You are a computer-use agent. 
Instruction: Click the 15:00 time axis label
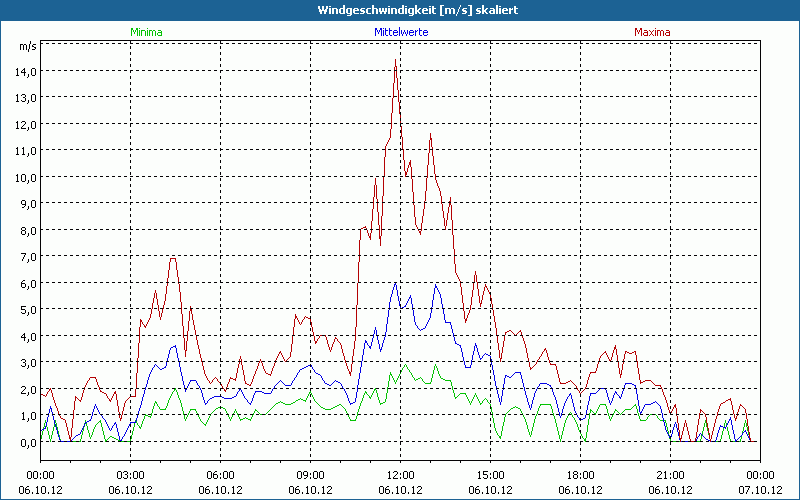[490, 476]
